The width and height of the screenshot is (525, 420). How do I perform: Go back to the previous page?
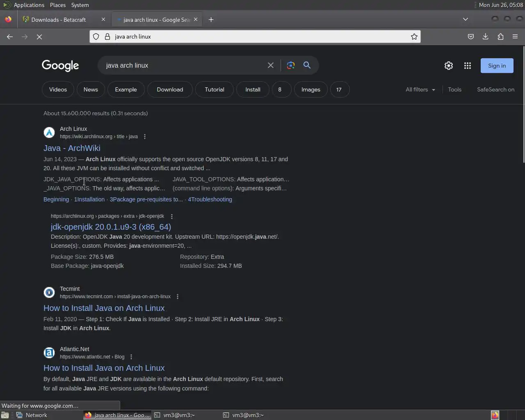click(10, 37)
